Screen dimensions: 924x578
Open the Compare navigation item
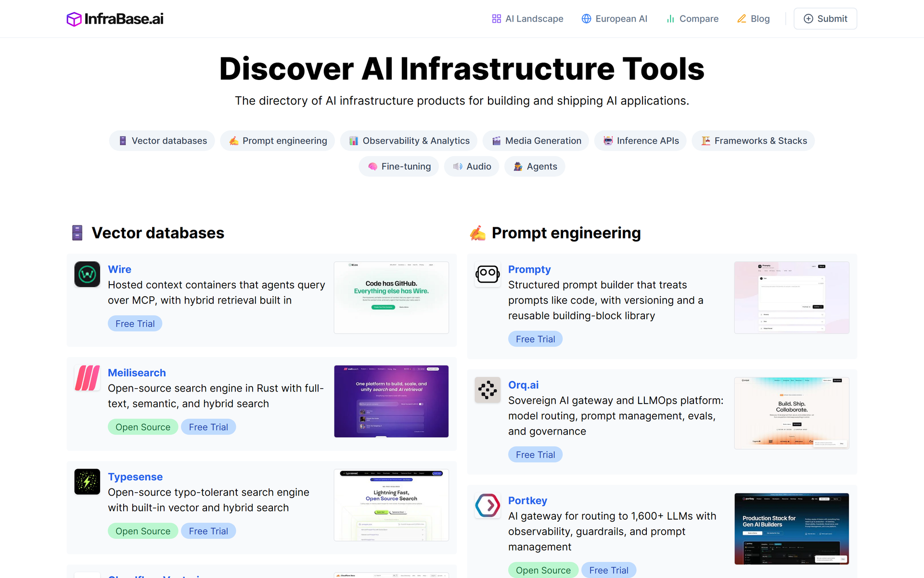tap(692, 19)
